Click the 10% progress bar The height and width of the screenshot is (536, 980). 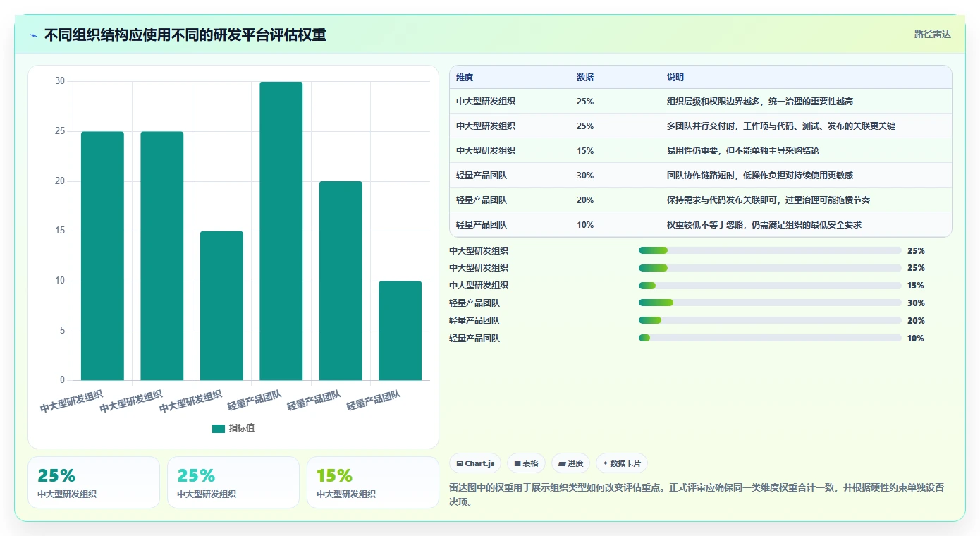(770, 339)
